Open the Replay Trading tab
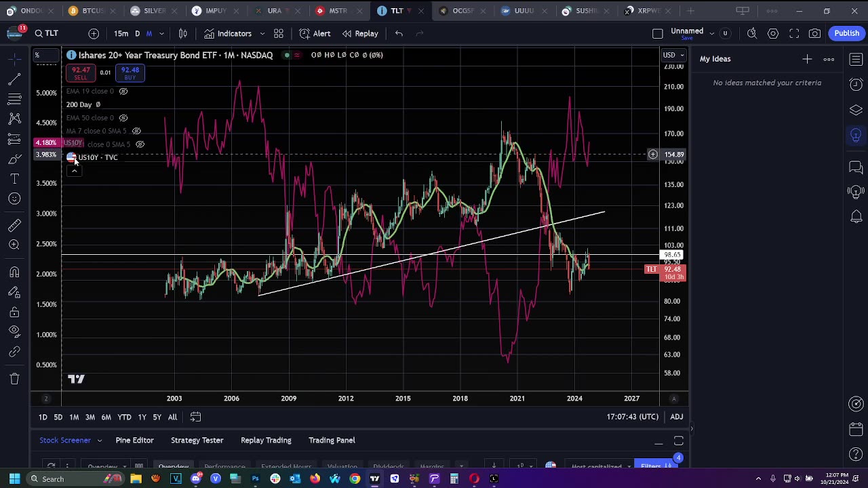 click(x=266, y=441)
